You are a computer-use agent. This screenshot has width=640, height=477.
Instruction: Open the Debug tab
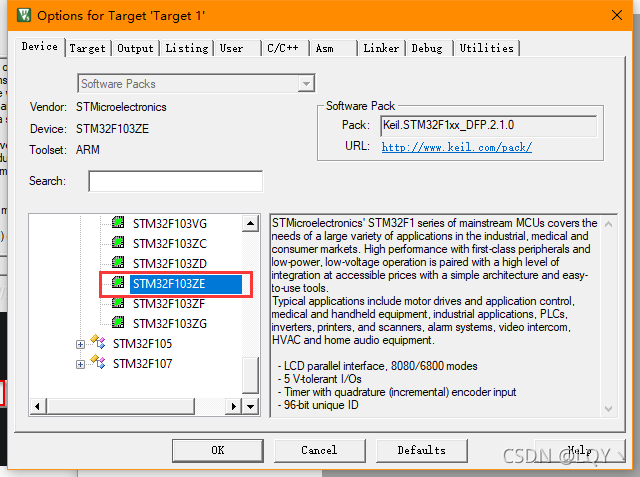click(429, 49)
